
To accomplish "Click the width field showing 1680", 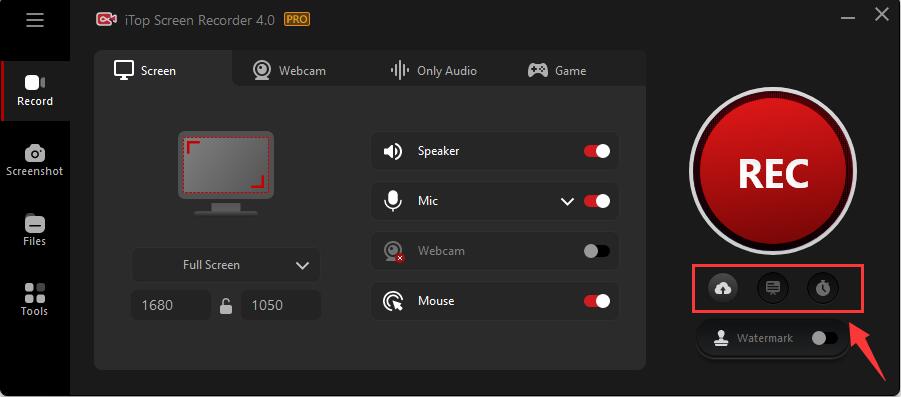I will click(171, 305).
